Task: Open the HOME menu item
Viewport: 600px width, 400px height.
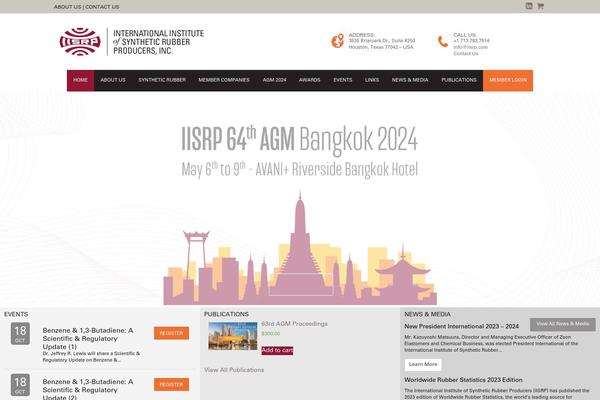Action: click(80, 80)
